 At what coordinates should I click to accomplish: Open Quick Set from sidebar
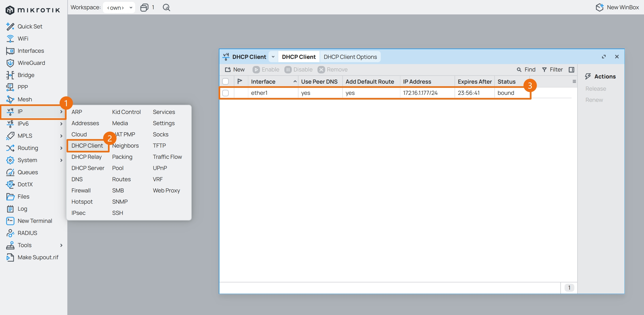(30, 26)
